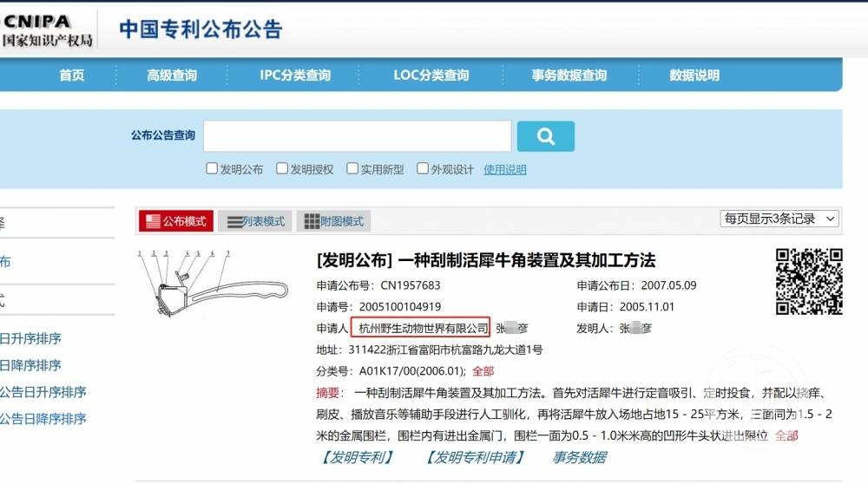868x484 pixels.
Task: Open the 每页显示3条记录 dropdown
Action: 779,219
